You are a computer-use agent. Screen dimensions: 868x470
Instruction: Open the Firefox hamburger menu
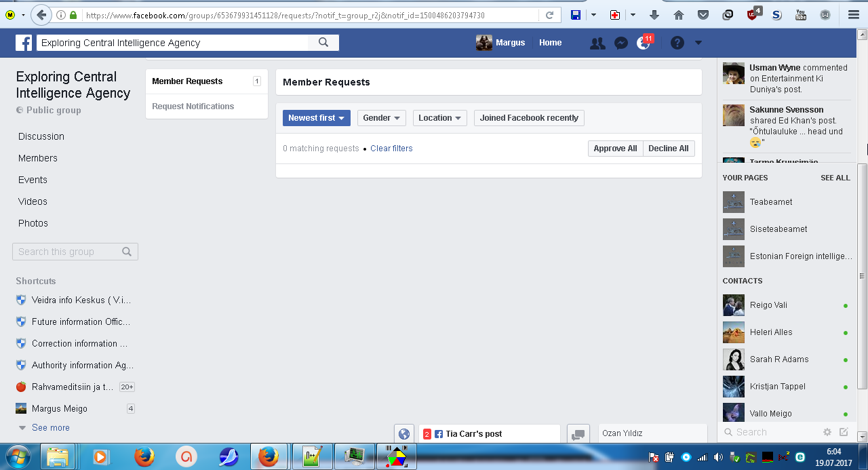(853, 15)
